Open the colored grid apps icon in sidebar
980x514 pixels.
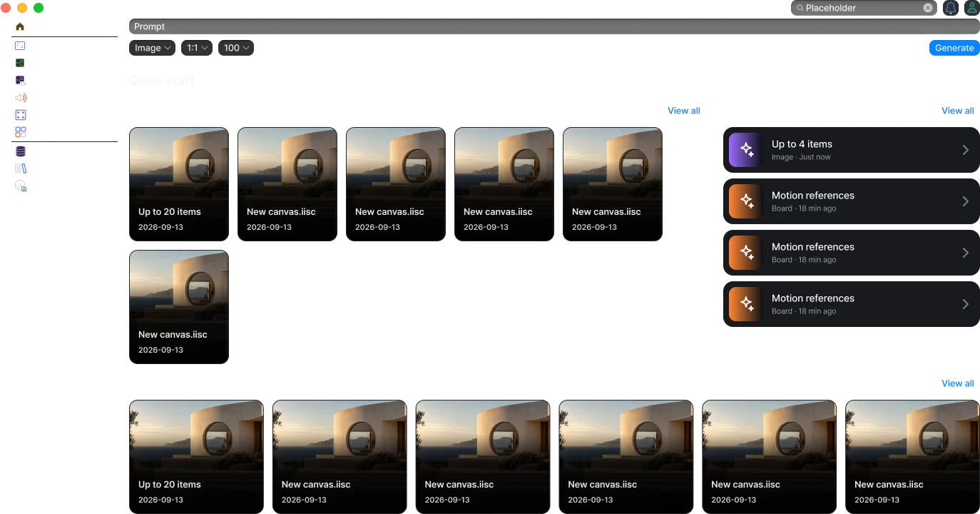pos(21,132)
